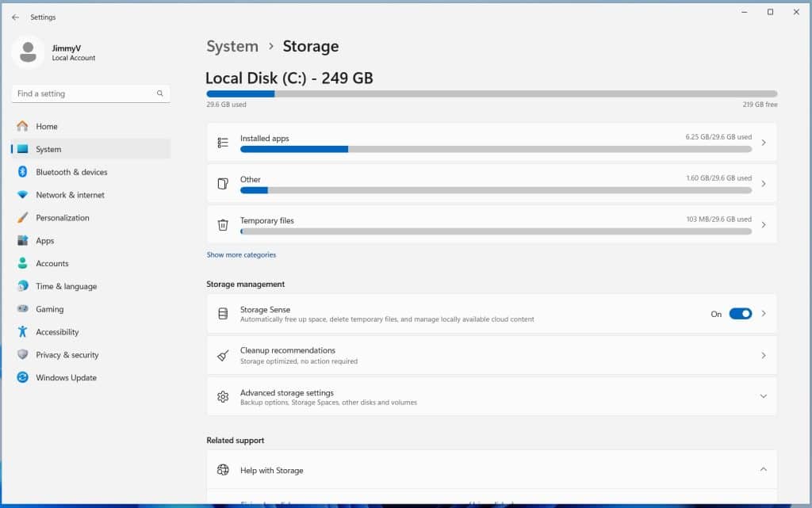Turn off the Storage Sense toggle
The height and width of the screenshot is (508, 812).
click(x=740, y=313)
